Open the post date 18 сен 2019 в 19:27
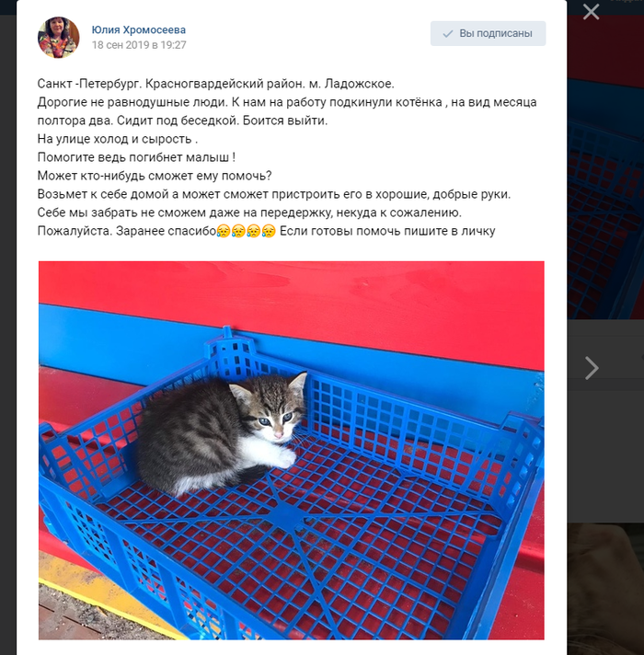The image size is (644, 655). click(x=139, y=45)
